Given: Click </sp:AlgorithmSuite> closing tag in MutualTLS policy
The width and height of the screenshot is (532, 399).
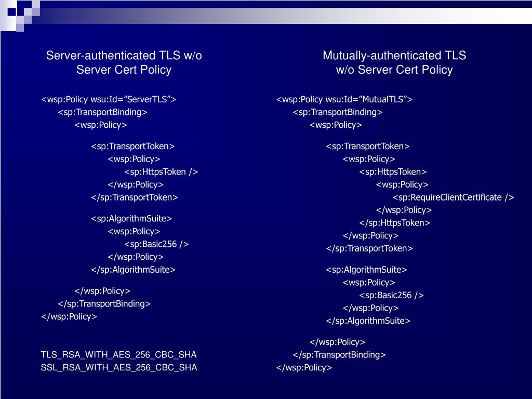Looking at the screenshot, I should [x=368, y=321].
